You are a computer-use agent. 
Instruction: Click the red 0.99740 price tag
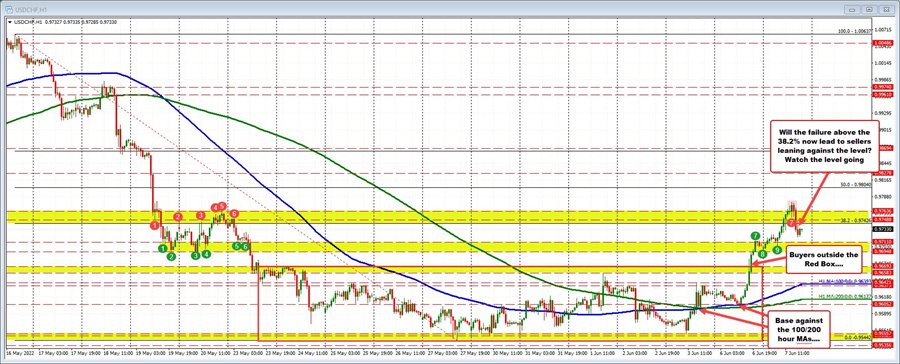pos(883,87)
